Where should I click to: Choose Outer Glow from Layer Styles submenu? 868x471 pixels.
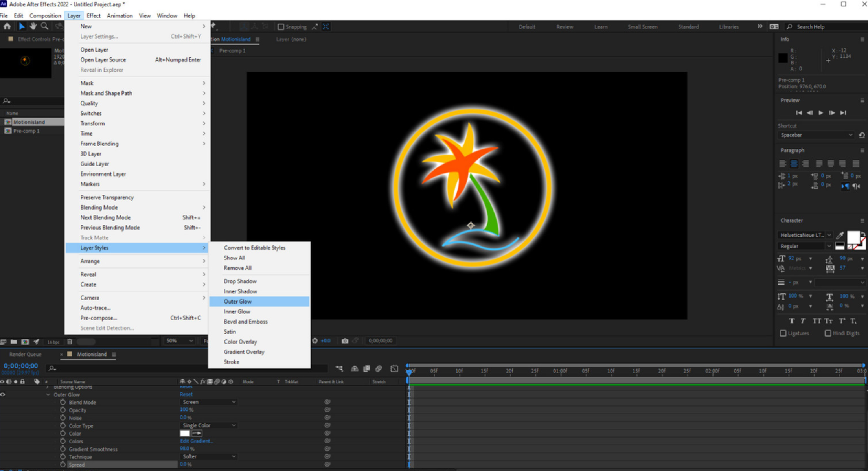(259, 301)
